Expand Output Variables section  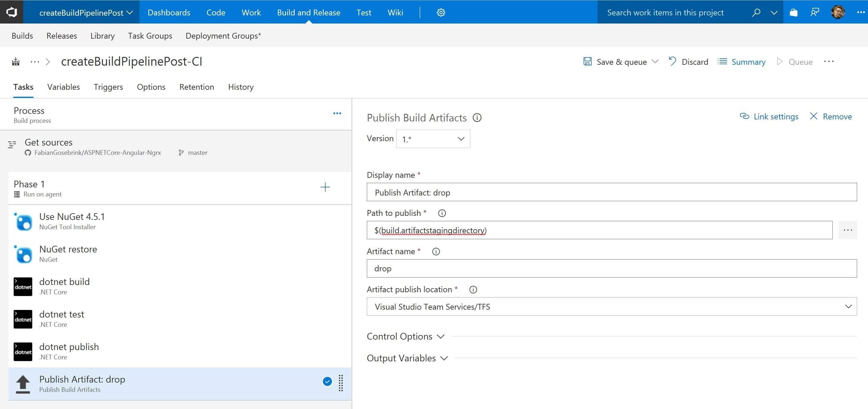click(x=407, y=358)
